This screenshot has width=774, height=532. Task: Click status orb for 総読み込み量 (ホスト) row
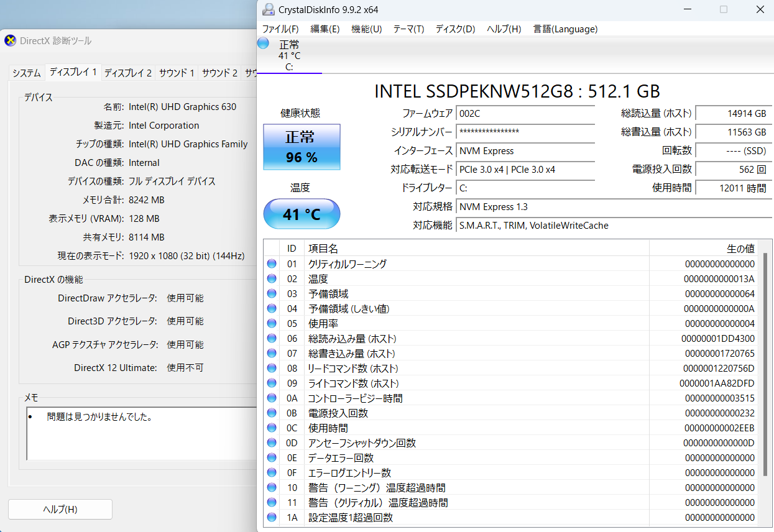(272, 338)
